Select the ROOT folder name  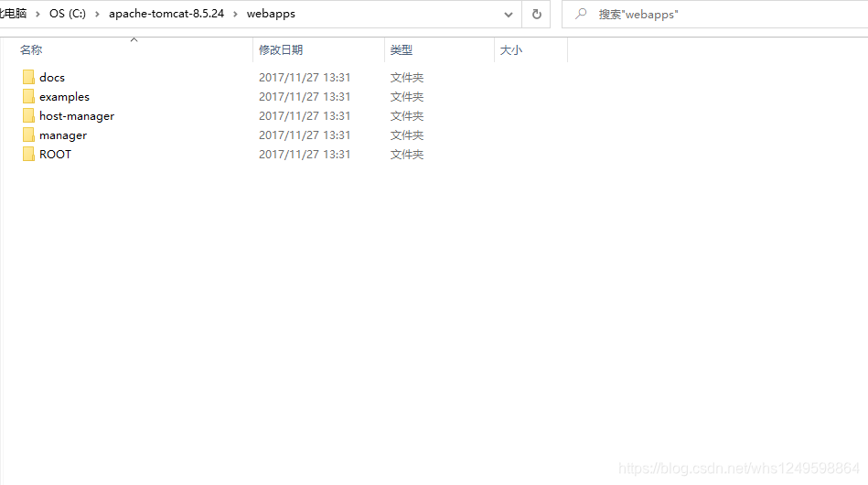(56, 155)
